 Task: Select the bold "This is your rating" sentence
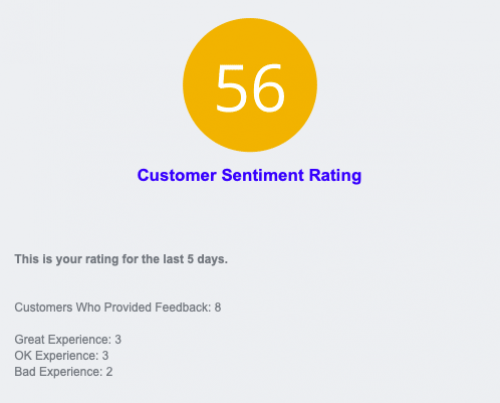click(x=121, y=259)
